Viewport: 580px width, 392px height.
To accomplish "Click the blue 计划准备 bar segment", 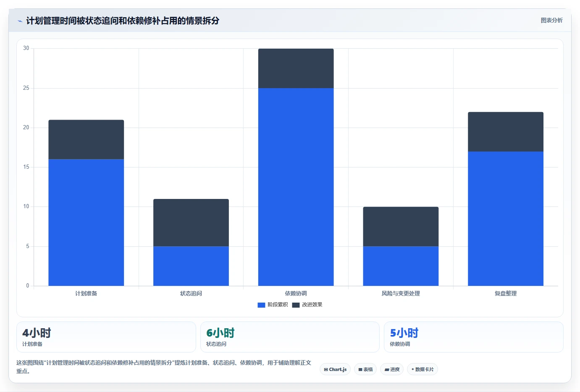I will pyautogui.click(x=86, y=222).
